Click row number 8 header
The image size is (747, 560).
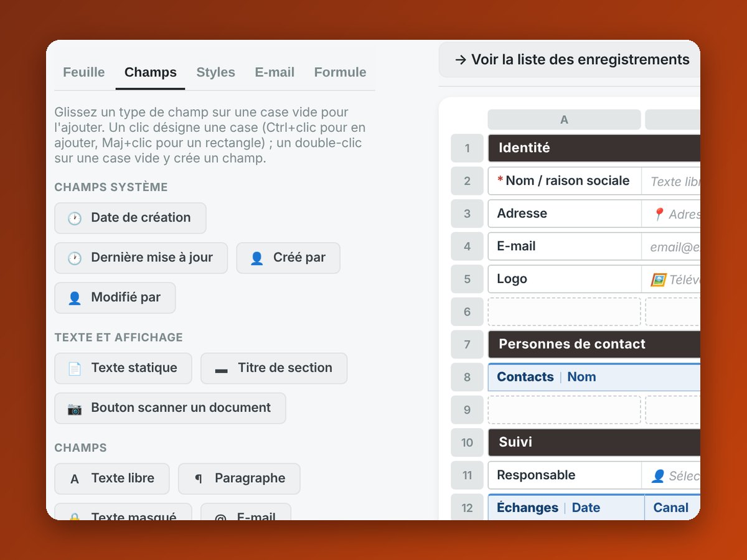coord(467,377)
